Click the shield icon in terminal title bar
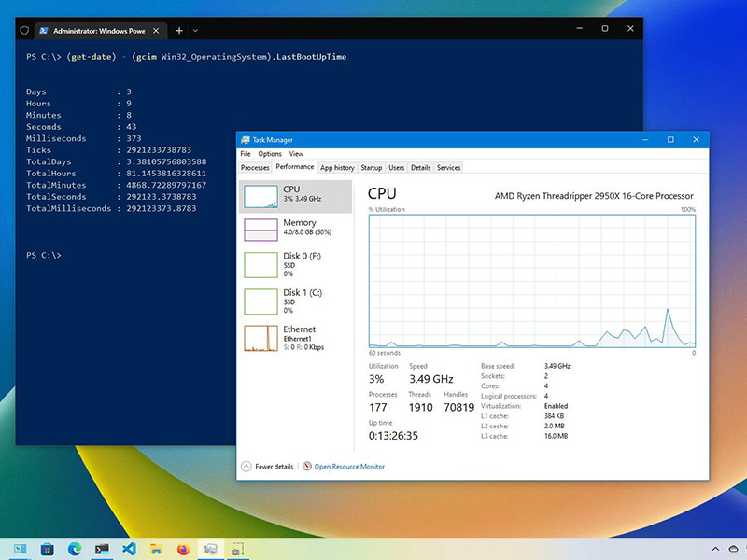Screen dimensions: 747x560 [24, 31]
